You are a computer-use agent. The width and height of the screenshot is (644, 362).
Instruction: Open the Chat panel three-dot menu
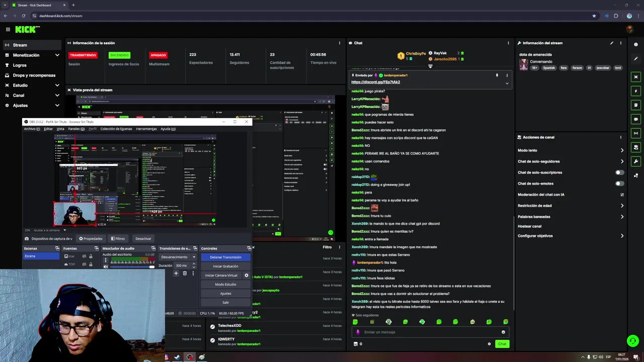(508, 43)
